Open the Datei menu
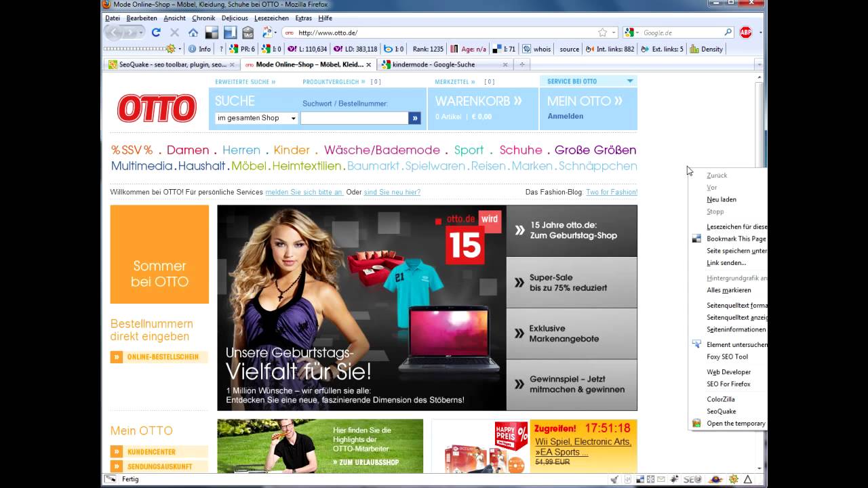 pos(113,18)
